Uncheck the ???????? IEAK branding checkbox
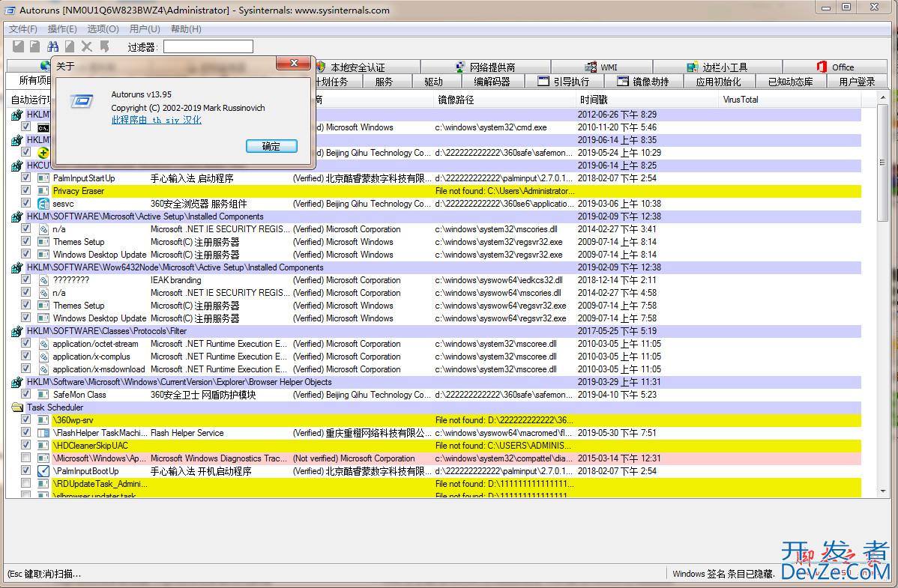The image size is (898, 588). tap(25, 279)
